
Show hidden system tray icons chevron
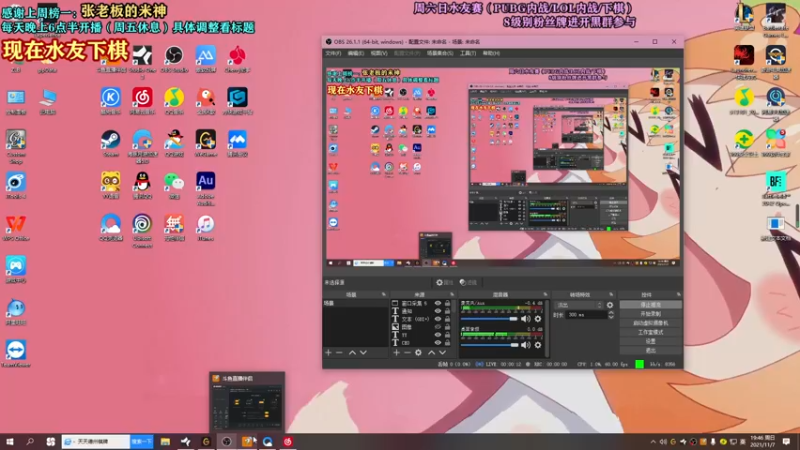[653, 442]
